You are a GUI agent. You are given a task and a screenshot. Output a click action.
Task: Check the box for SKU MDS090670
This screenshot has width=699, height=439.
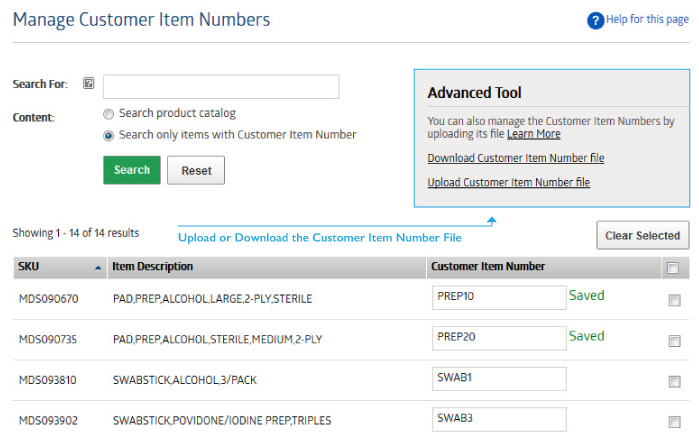674,300
